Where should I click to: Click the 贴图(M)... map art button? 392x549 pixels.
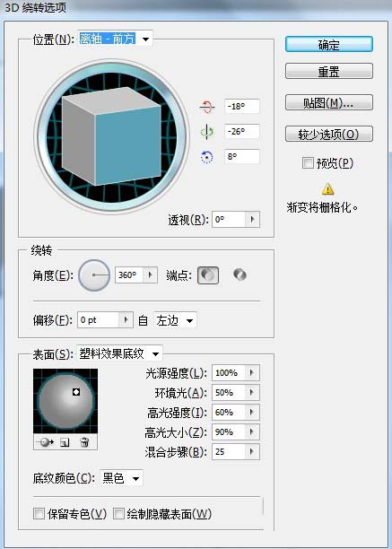[328, 102]
